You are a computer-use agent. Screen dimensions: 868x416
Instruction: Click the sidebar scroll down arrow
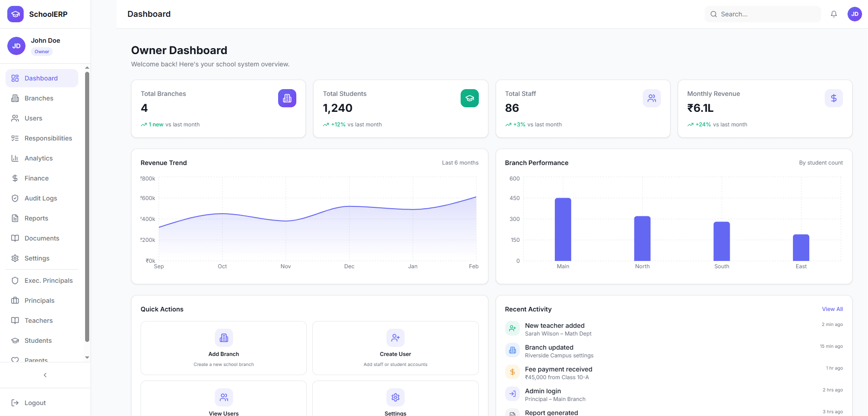click(87, 358)
